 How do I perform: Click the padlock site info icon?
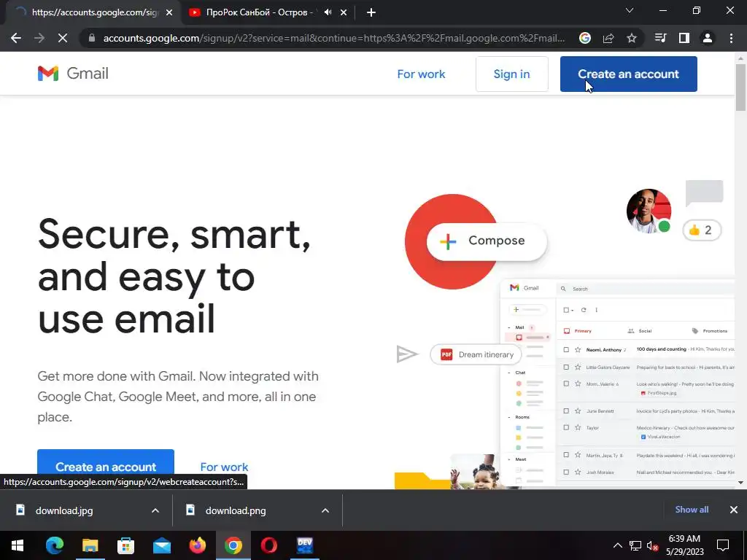[92, 38]
